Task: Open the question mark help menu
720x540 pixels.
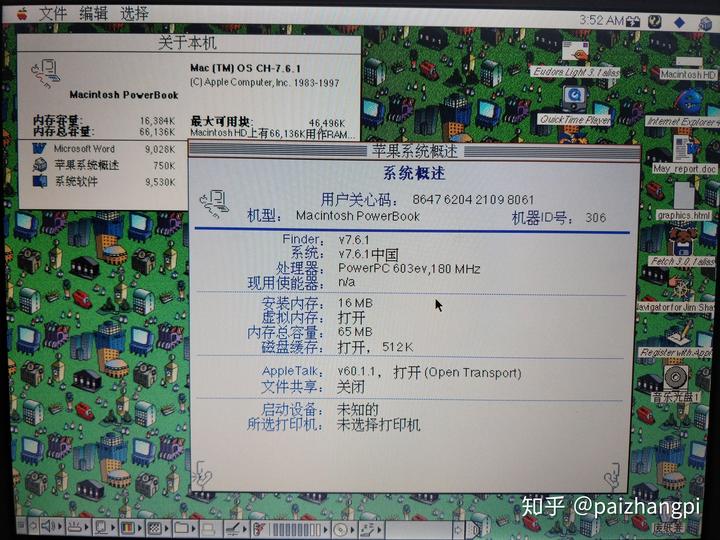Action: point(653,20)
